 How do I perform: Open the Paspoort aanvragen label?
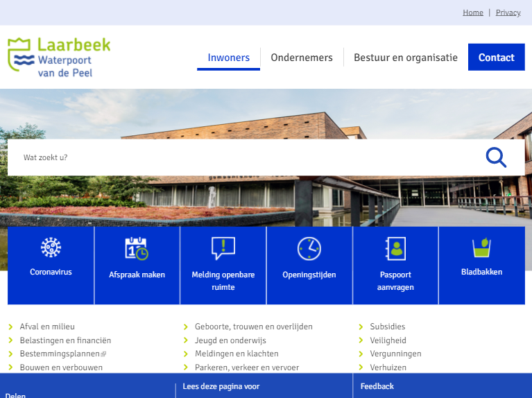click(395, 281)
